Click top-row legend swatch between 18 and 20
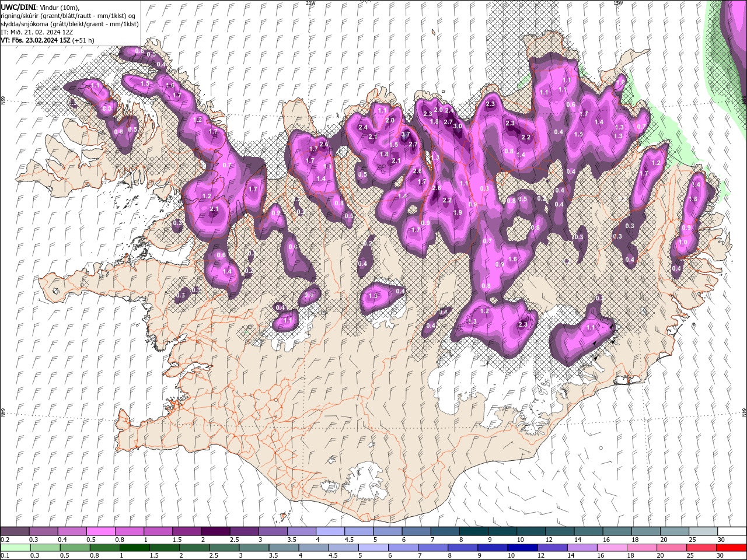Viewport: 747px width, 560px height. tap(645, 531)
